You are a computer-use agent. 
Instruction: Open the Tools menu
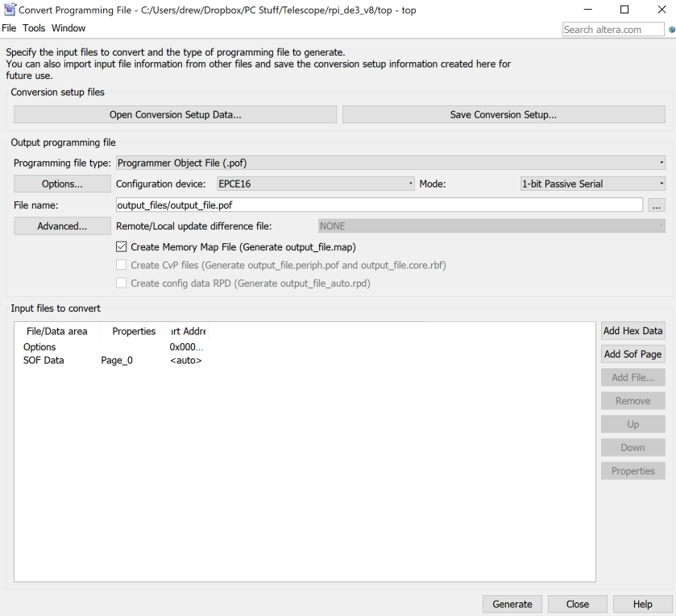pyautogui.click(x=34, y=28)
